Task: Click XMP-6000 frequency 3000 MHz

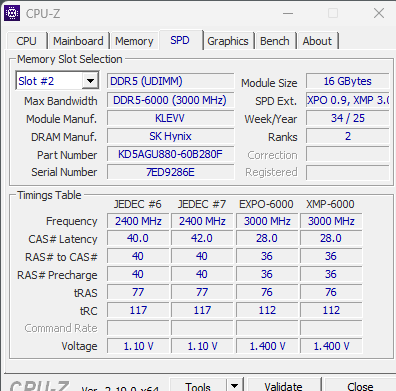Action: coord(331,221)
